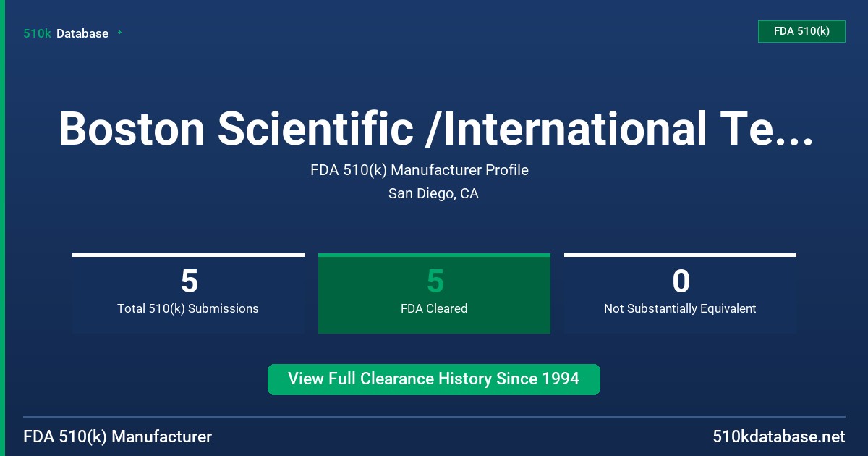Viewport: 868px width, 456px height.
Task: Click the FDA 510(k) badge
Action: coord(801,31)
